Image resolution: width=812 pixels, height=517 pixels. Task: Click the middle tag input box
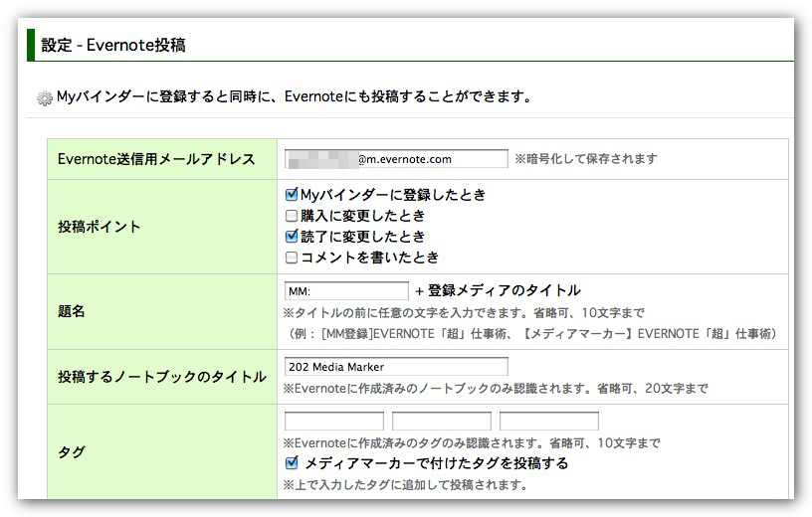tap(441, 422)
